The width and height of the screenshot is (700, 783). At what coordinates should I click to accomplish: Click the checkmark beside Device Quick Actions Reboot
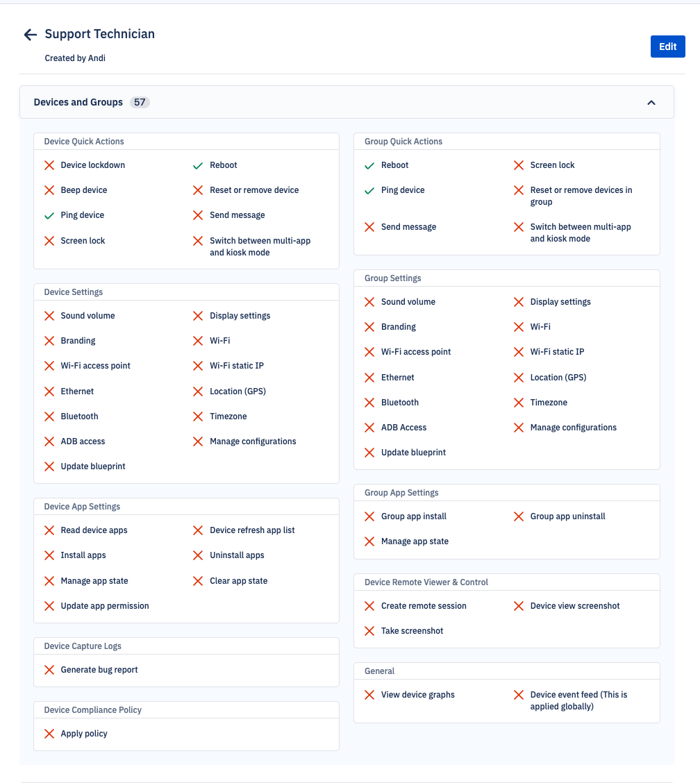point(198,166)
